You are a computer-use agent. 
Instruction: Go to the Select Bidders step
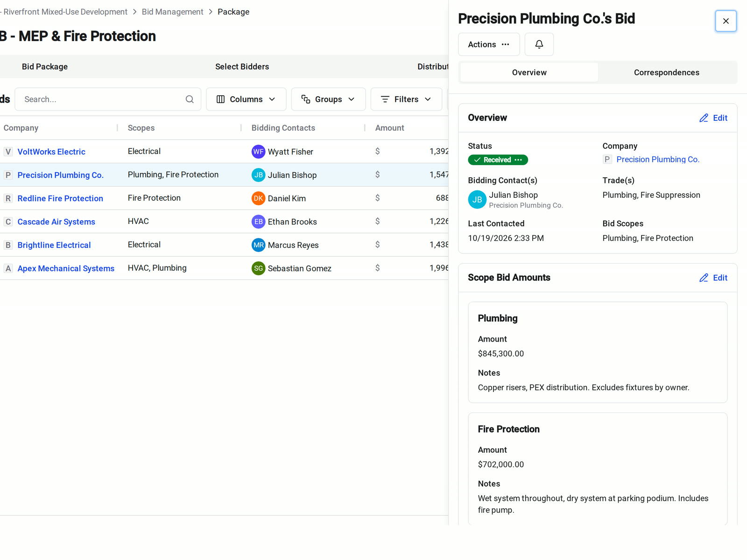click(242, 67)
